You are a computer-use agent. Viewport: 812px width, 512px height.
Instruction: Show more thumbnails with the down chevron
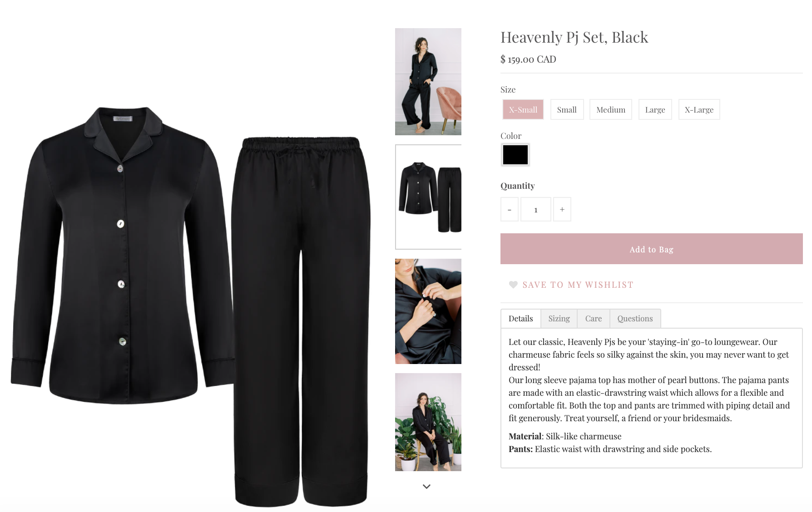426,487
